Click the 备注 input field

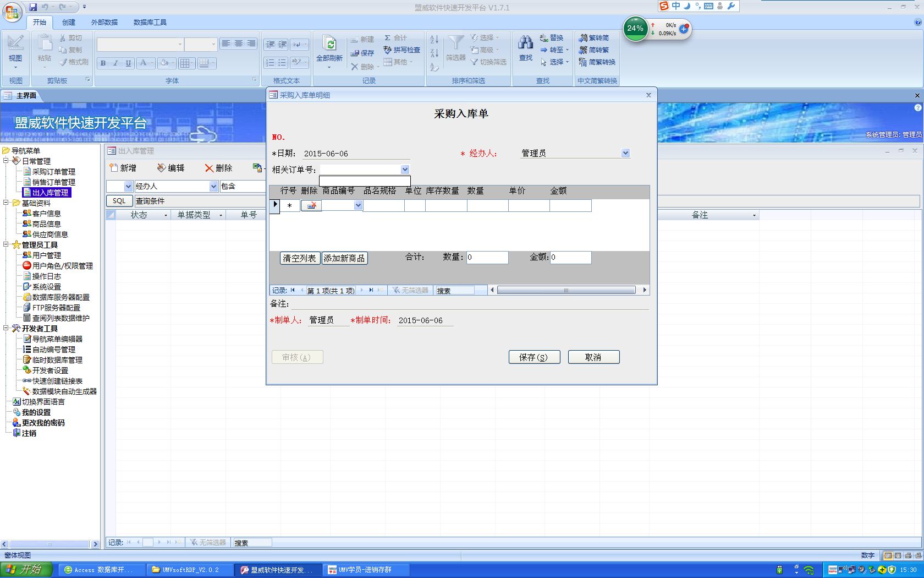pos(468,304)
